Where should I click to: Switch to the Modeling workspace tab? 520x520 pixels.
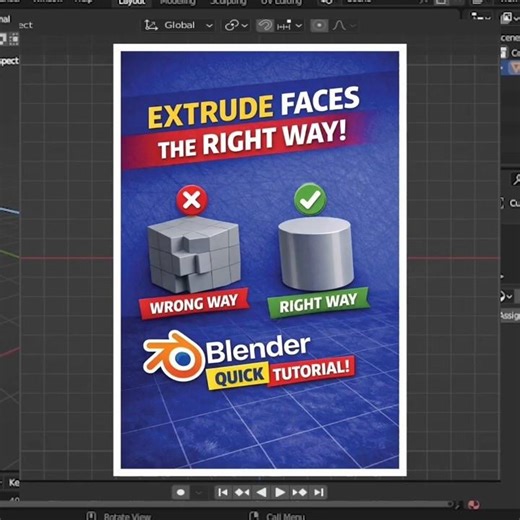pyautogui.click(x=178, y=3)
